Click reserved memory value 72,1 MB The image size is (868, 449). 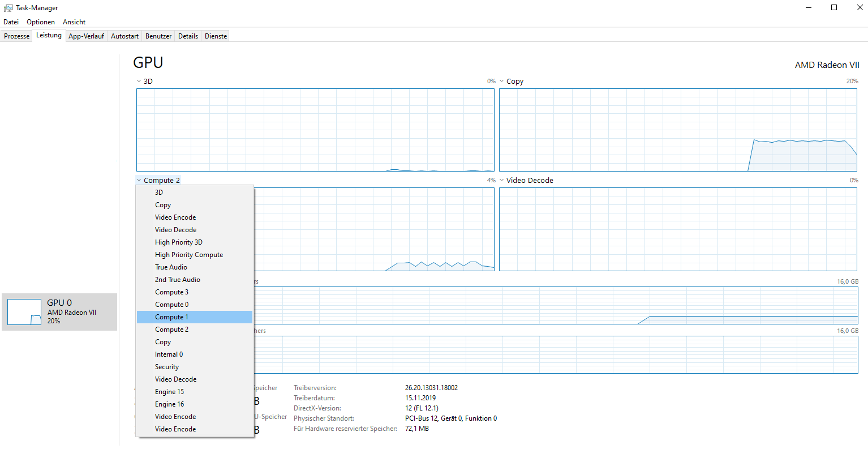[x=417, y=429]
